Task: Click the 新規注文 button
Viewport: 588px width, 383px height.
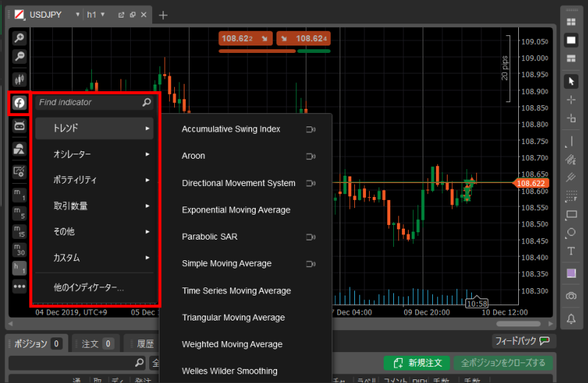Action: coord(416,362)
